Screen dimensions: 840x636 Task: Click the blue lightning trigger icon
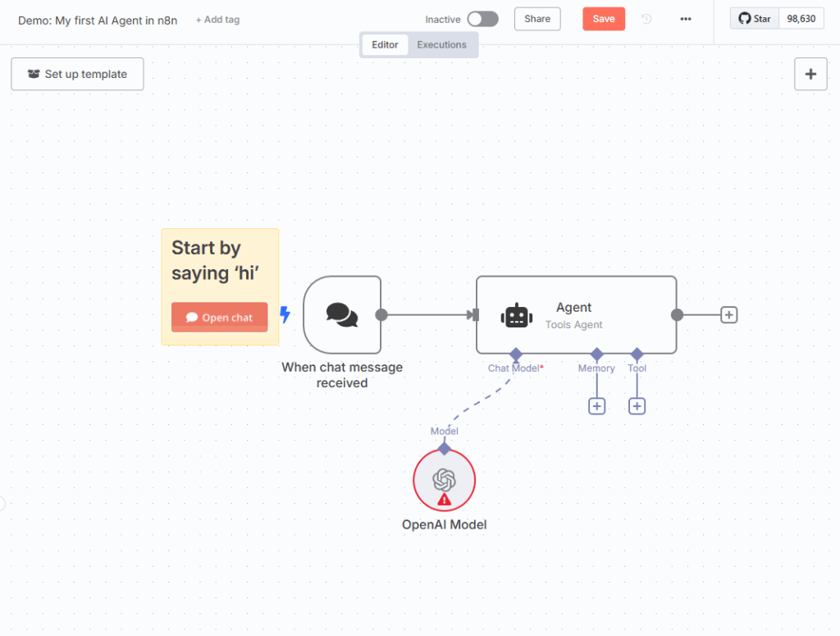[285, 314]
